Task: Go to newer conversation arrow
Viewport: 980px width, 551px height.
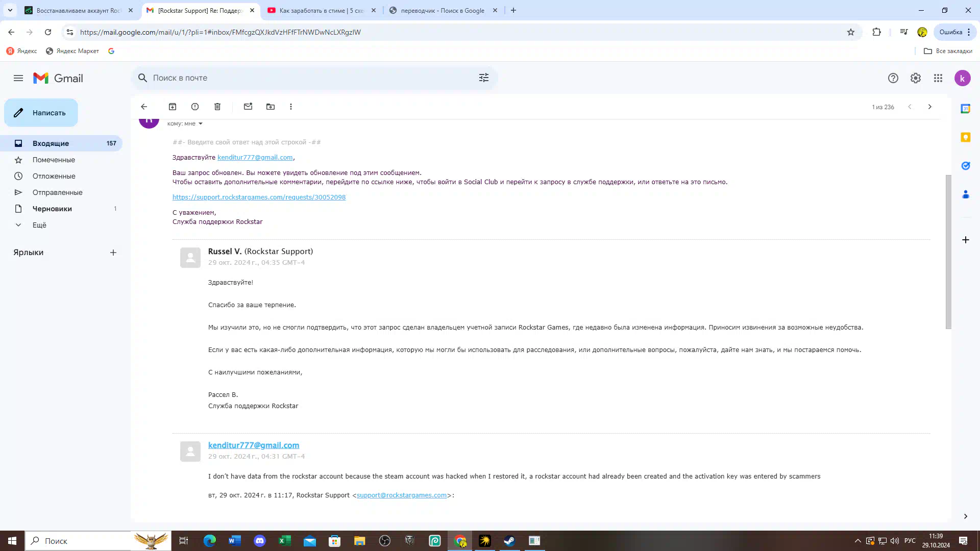Action: tap(910, 107)
